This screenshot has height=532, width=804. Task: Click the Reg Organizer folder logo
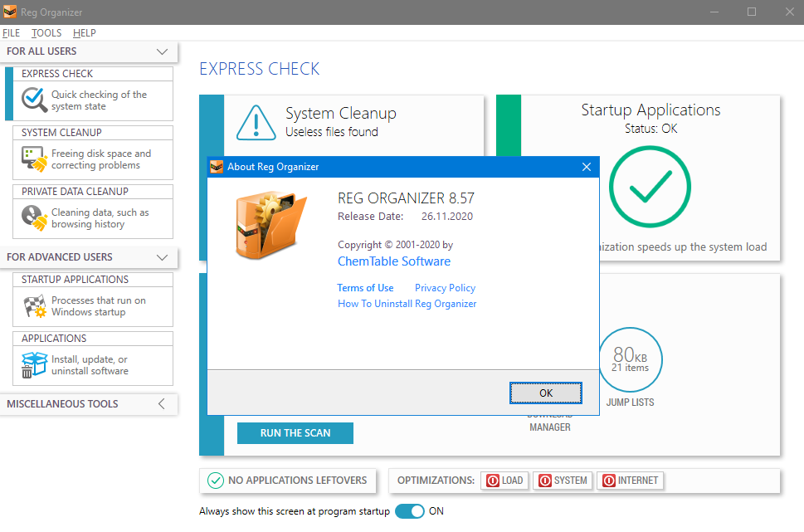coord(270,225)
